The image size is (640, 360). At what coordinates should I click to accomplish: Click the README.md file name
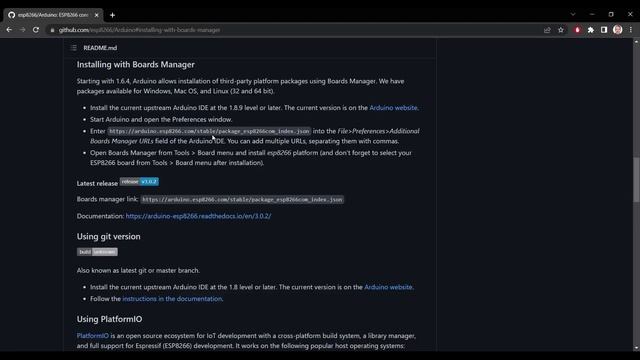(100, 48)
